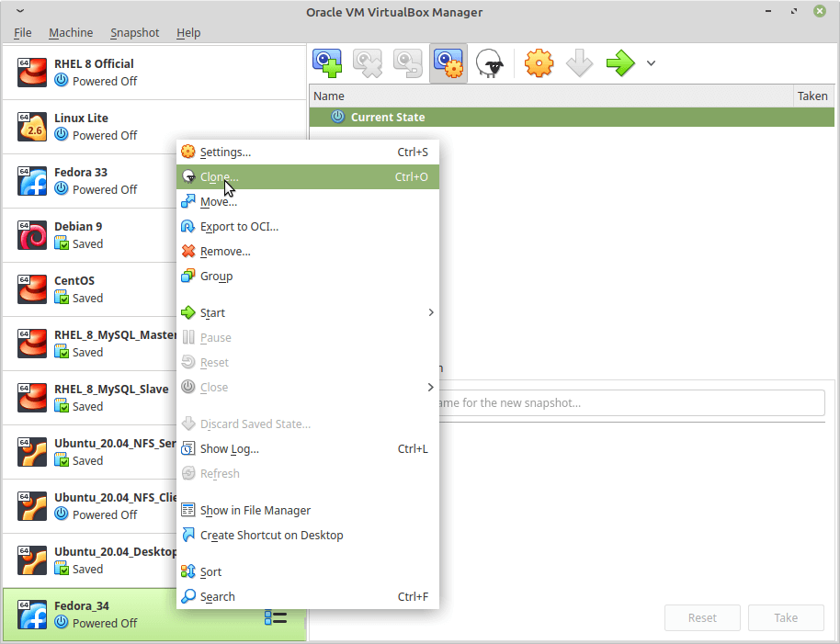Image resolution: width=840 pixels, height=644 pixels.
Task: Click the Taken column header
Action: point(813,96)
